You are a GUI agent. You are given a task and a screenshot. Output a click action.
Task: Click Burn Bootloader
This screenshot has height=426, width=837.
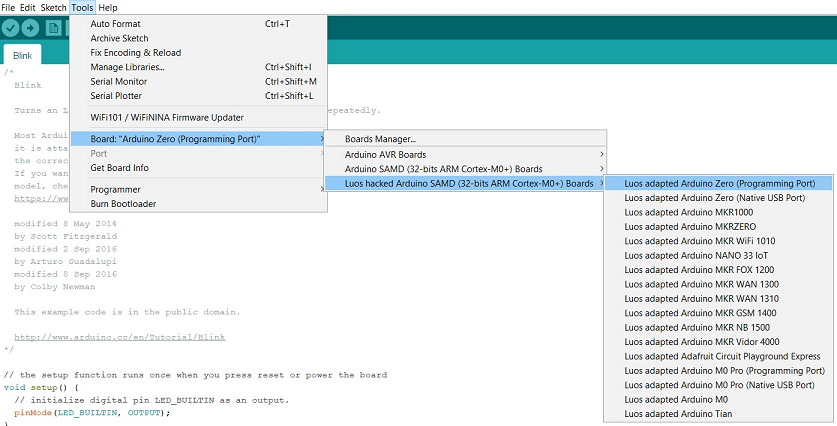(x=123, y=203)
